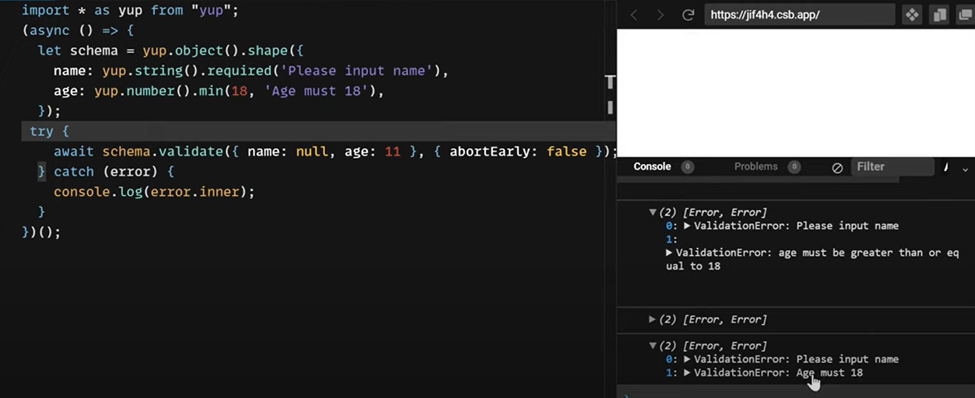Clear the console with the circle-slash icon
975x398 pixels.
(x=837, y=167)
